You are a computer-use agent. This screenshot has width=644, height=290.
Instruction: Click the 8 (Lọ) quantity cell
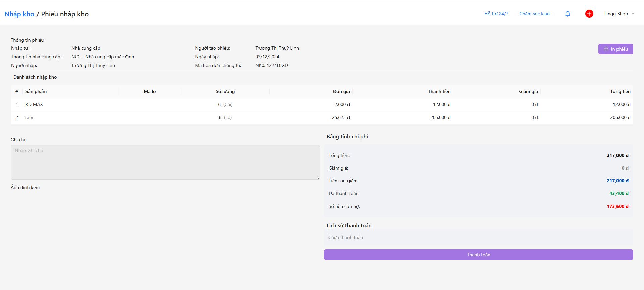pos(225,117)
